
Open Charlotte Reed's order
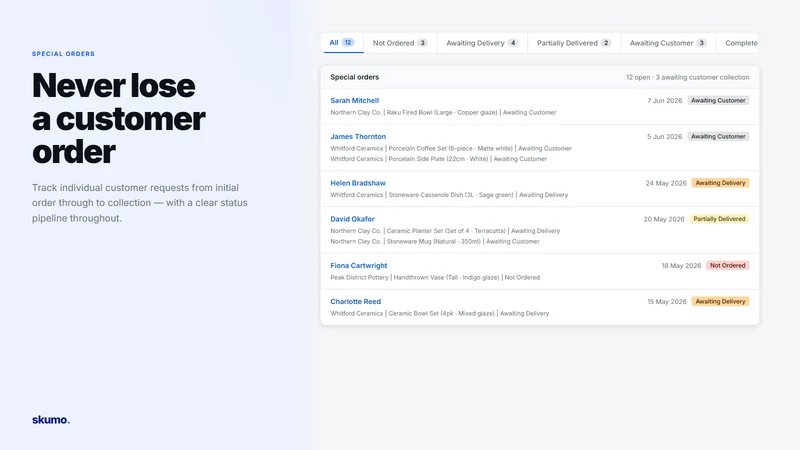(x=356, y=302)
